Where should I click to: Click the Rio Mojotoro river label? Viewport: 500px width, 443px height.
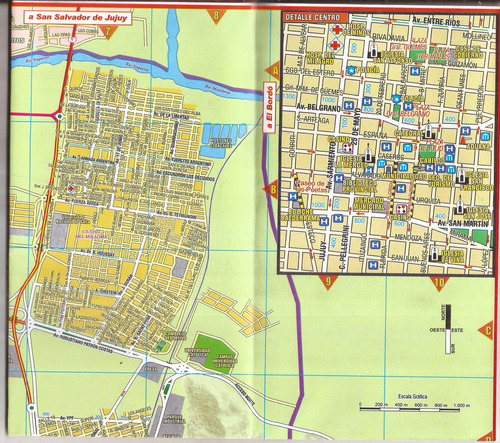pyautogui.click(x=218, y=89)
